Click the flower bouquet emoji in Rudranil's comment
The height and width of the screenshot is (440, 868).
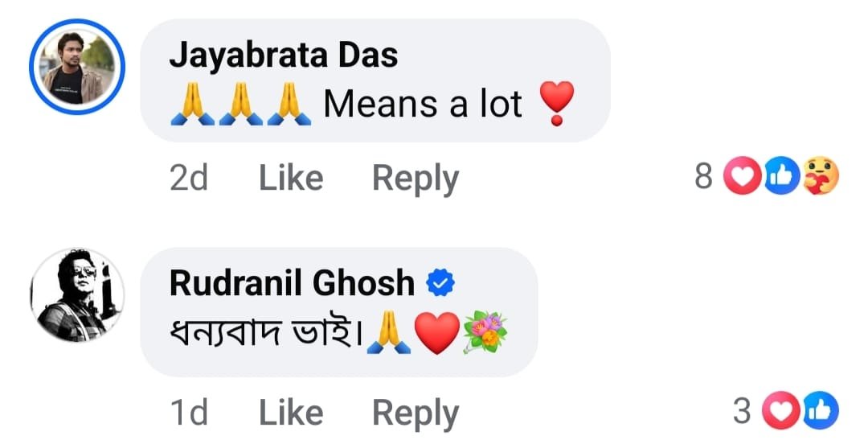pos(485,333)
